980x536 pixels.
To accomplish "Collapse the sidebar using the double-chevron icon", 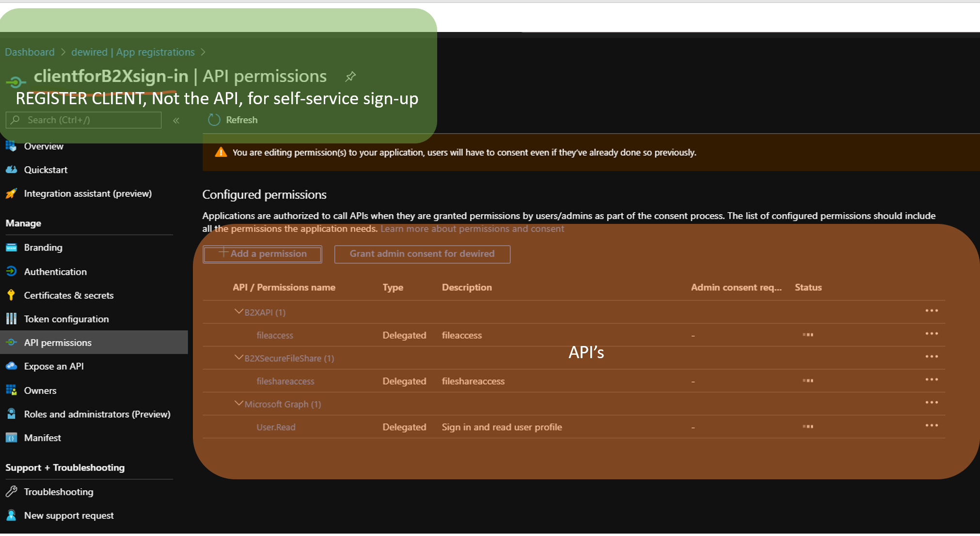I will [176, 120].
